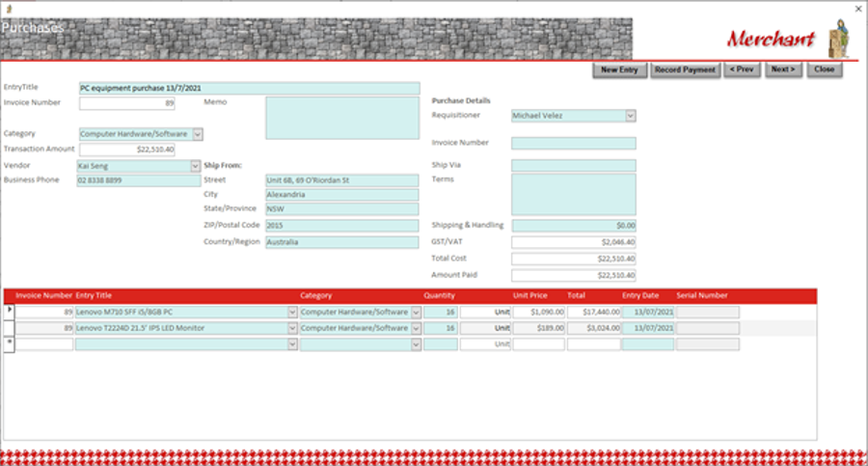The image size is (868, 466).
Task: Click Invoice Number cell in Lenovo T2224D row
Action: tap(44, 329)
